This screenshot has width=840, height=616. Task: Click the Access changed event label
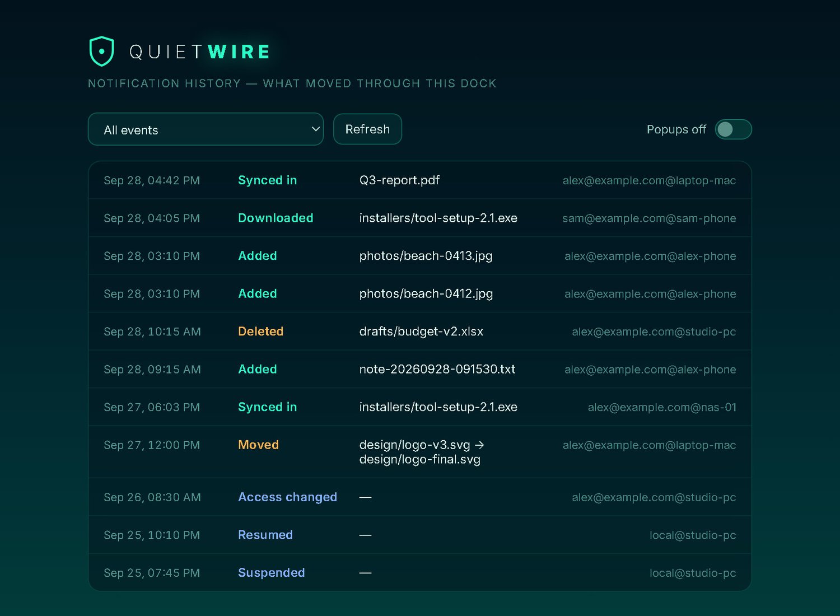pos(287,497)
